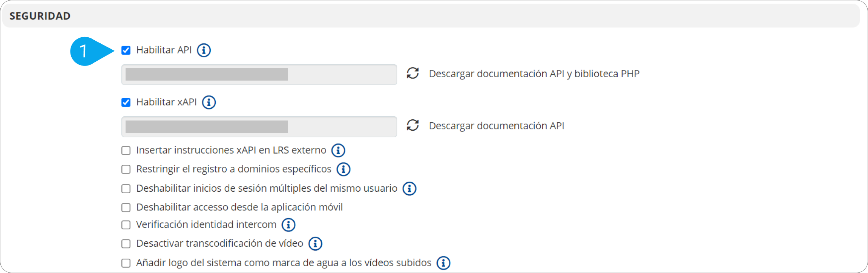Enable Insertar instrucciones xAPI en LRS externo
This screenshot has width=868, height=273.
tap(126, 150)
